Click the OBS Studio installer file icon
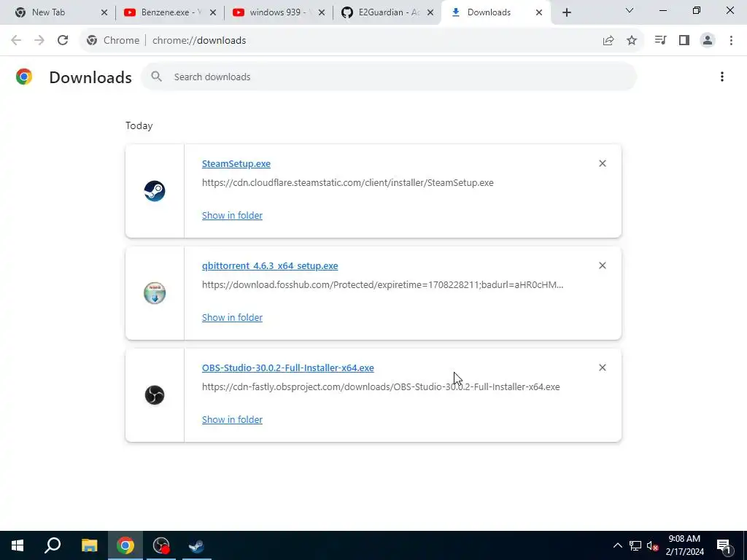The width and height of the screenshot is (747, 560). click(155, 394)
